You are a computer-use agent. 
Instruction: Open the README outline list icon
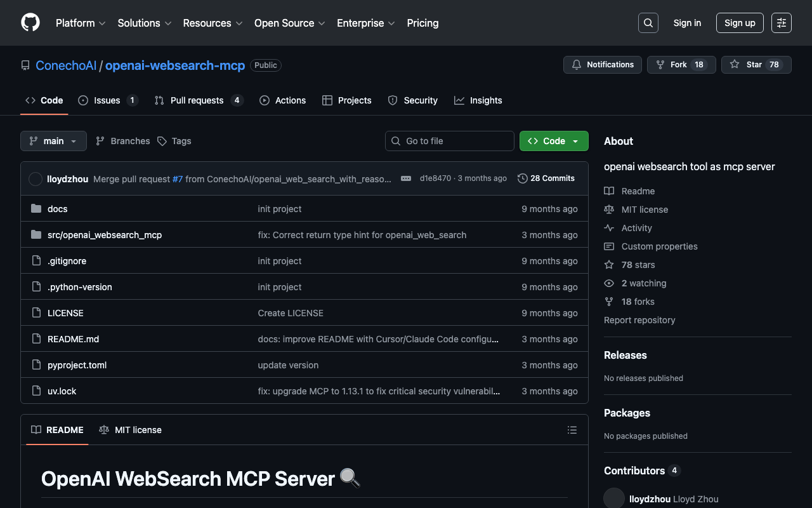point(572,430)
